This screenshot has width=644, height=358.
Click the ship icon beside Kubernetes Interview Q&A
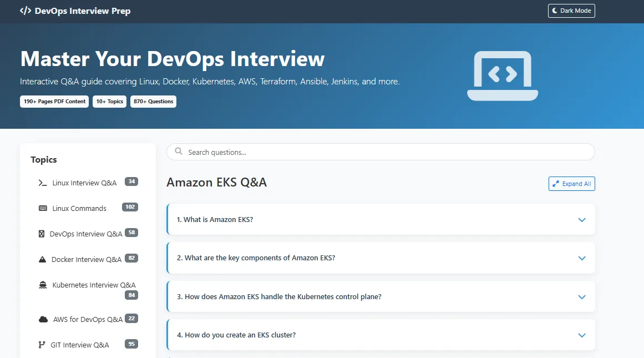(43, 285)
